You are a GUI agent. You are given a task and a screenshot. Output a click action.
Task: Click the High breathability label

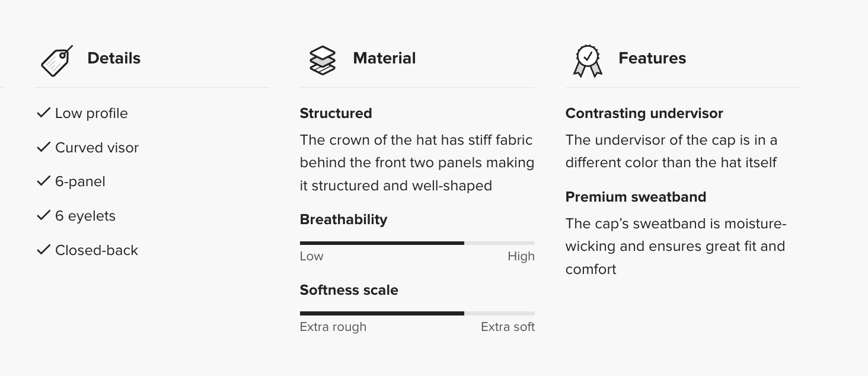point(521,256)
